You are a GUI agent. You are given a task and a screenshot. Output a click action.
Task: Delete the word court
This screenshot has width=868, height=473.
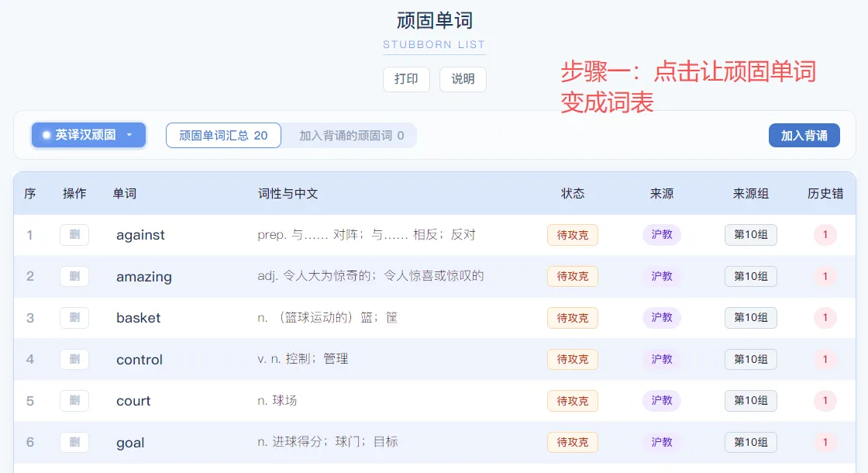pyautogui.click(x=74, y=401)
